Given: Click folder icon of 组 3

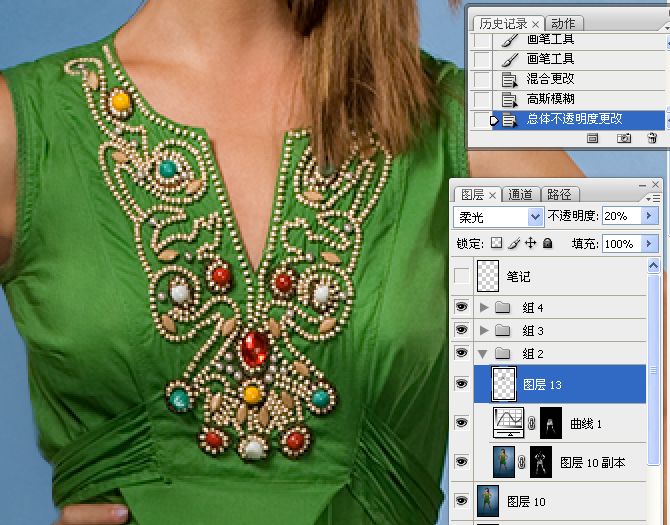Looking at the screenshot, I should pyautogui.click(x=502, y=330).
